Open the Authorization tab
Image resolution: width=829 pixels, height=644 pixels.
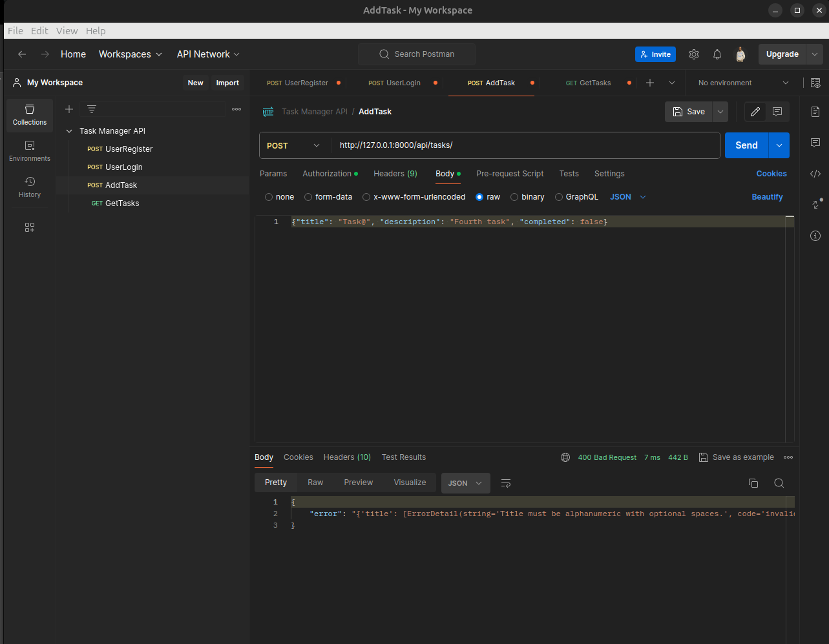tap(330, 174)
